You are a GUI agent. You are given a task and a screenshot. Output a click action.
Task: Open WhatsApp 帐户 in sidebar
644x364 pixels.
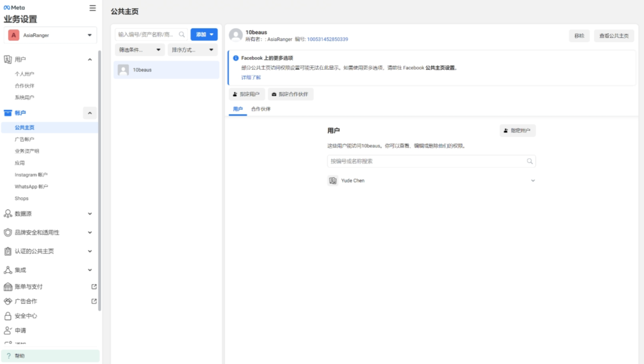[31, 186]
